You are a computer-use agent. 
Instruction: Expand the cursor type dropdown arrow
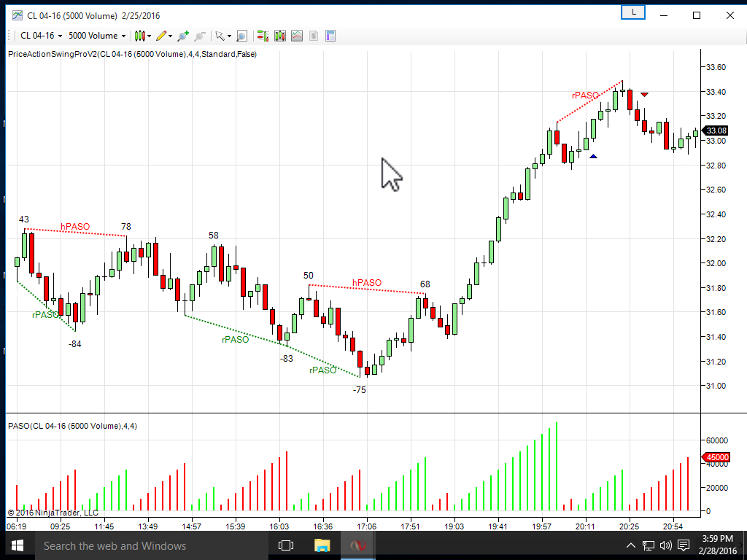(x=229, y=36)
